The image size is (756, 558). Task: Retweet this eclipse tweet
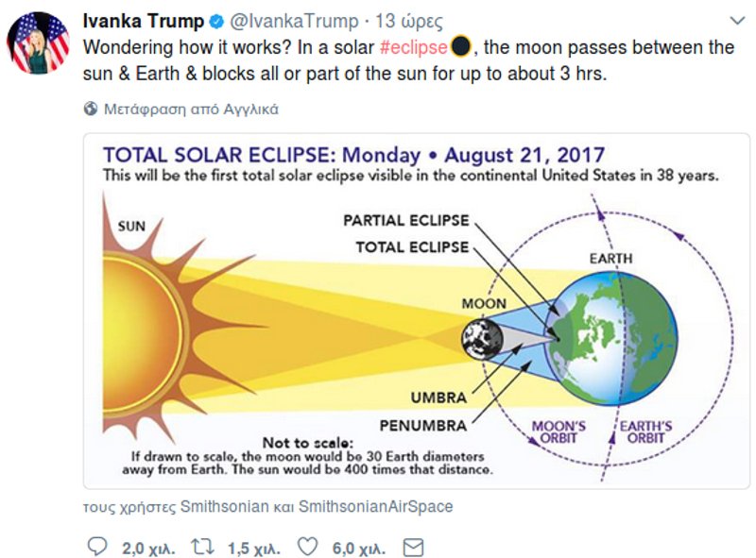[202, 547]
